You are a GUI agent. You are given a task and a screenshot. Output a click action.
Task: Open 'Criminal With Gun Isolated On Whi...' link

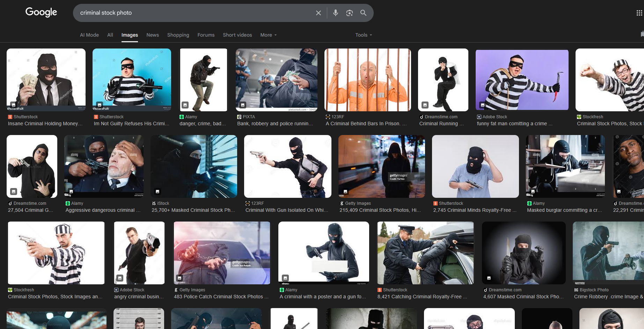[x=287, y=210]
